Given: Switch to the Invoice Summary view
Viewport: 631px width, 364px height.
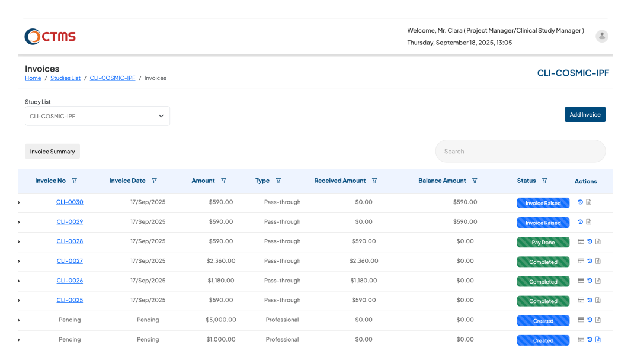Looking at the screenshot, I should click(52, 151).
